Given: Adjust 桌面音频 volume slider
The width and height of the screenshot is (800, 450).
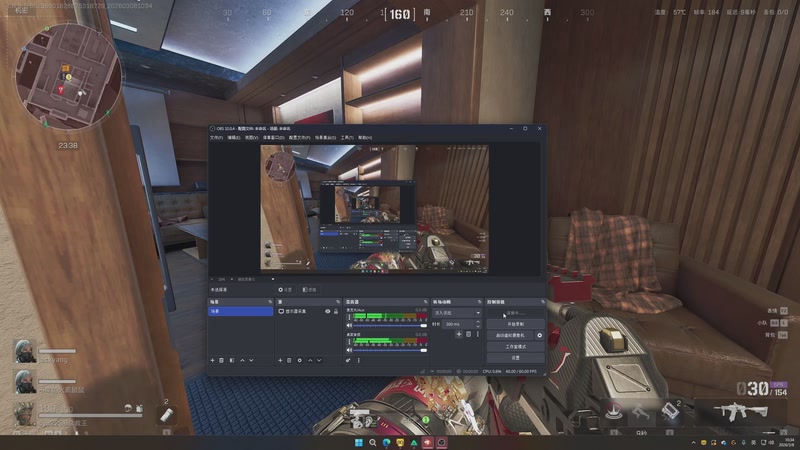Looking at the screenshot, I should (390, 350).
